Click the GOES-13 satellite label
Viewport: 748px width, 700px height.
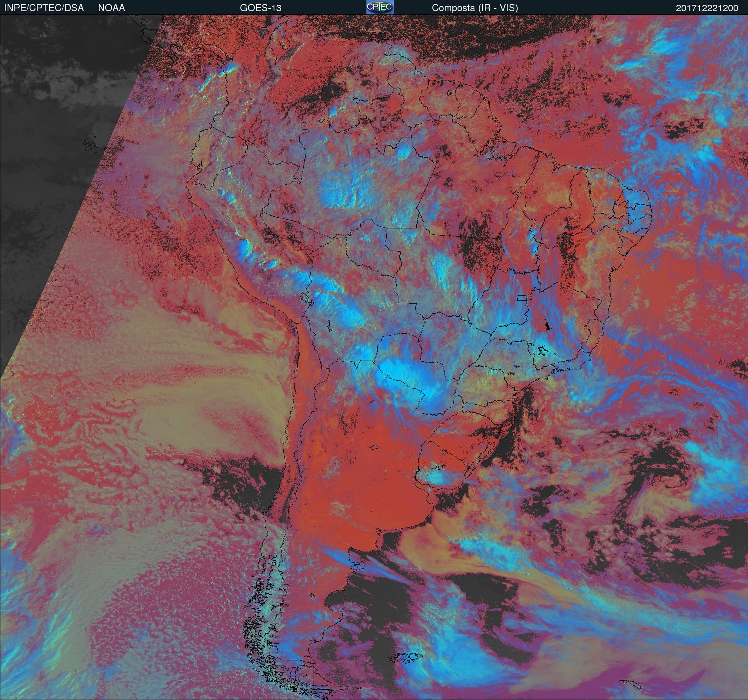pyautogui.click(x=261, y=8)
